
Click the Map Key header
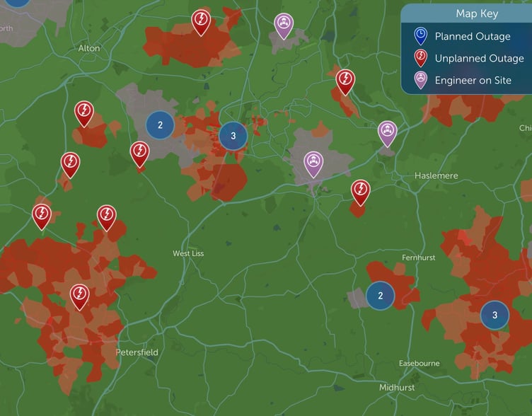point(466,13)
